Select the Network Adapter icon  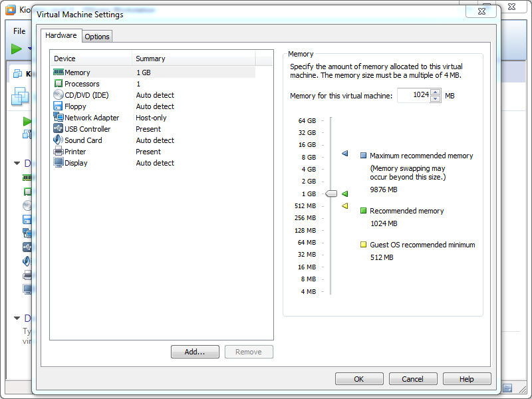[x=59, y=118]
